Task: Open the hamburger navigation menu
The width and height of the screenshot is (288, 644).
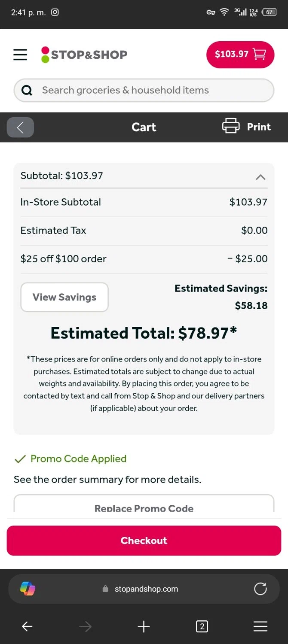Action: pos(20,55)
